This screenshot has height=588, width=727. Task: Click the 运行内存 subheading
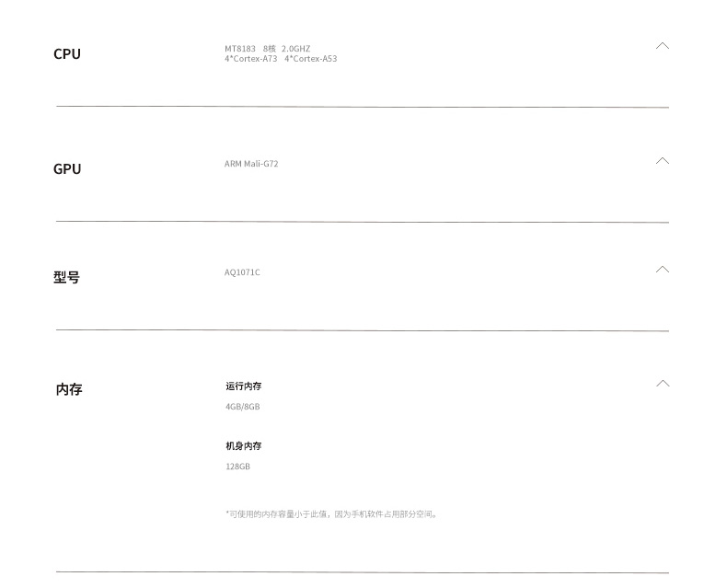pyautogui.click(x=244, y=386)
